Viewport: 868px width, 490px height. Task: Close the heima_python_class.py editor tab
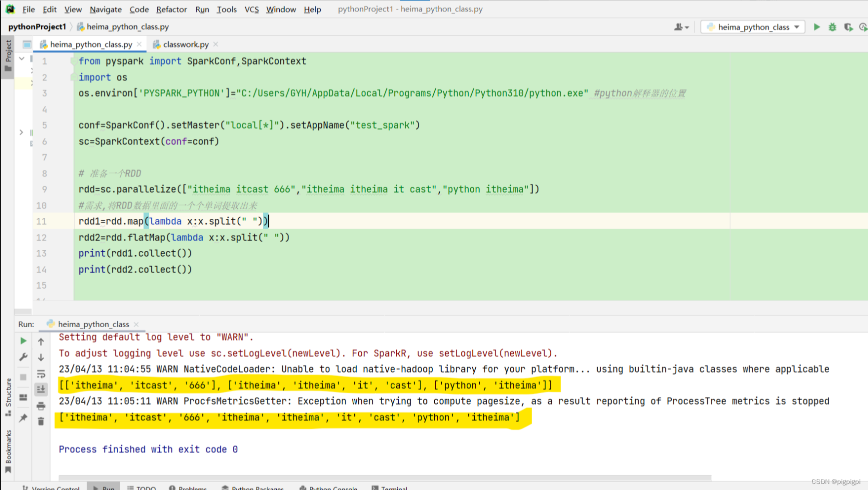click(x=139, y=44)
